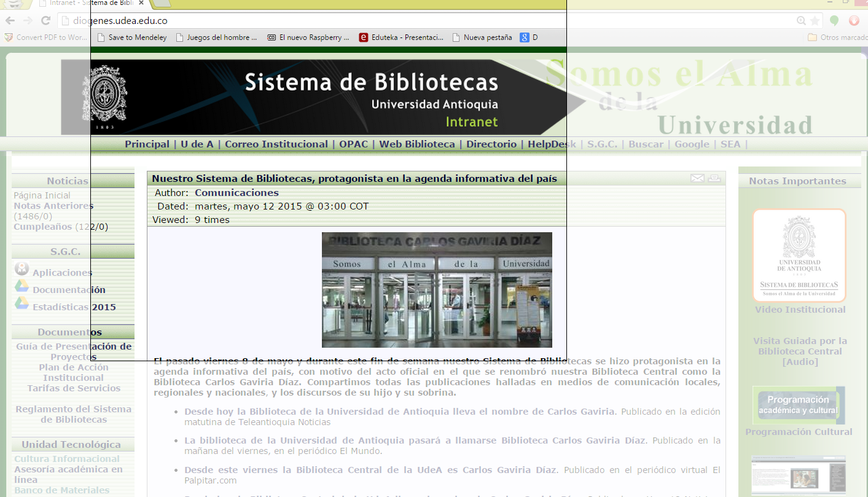
Task: Open Correo Institucional in the navigation menu
Action: pyautogui.click(x=276, y=144)
